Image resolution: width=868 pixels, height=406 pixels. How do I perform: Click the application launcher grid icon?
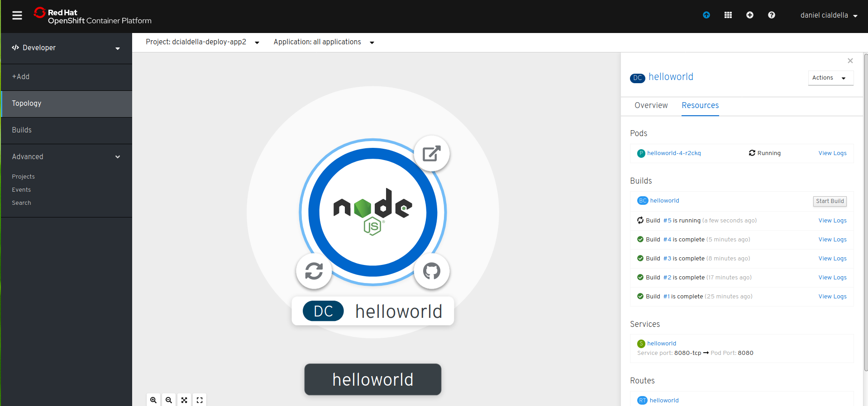(x=728, y=15)
